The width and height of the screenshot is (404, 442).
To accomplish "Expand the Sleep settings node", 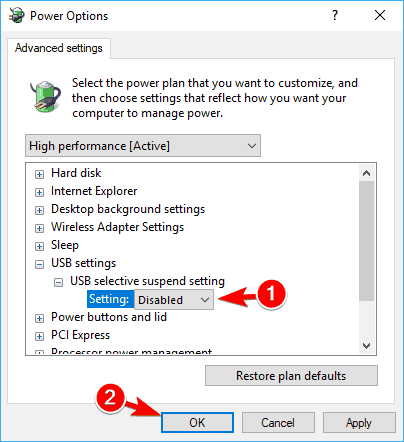I will (x=39, y=246).
